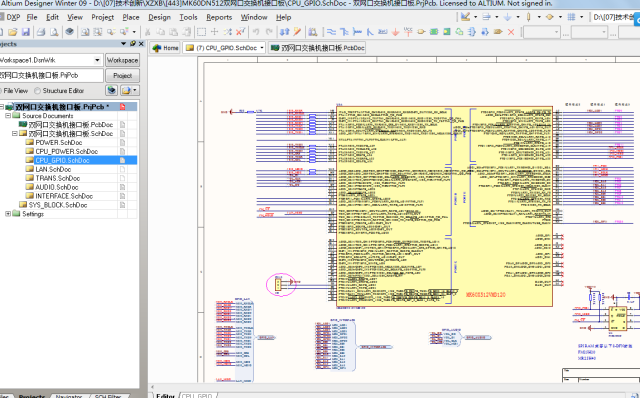Click the Browse Component Libraries icon
This screenshot has height=398, width=640.
click(313, 32)
